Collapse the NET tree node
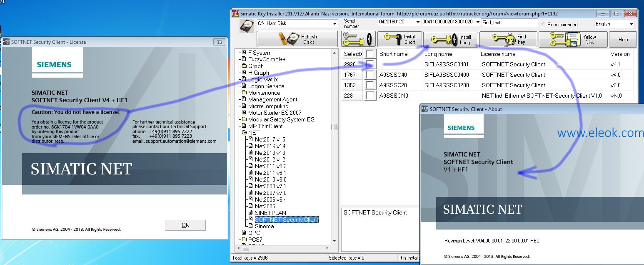Viewport: 644px width, 265px height. pos(239,133)
